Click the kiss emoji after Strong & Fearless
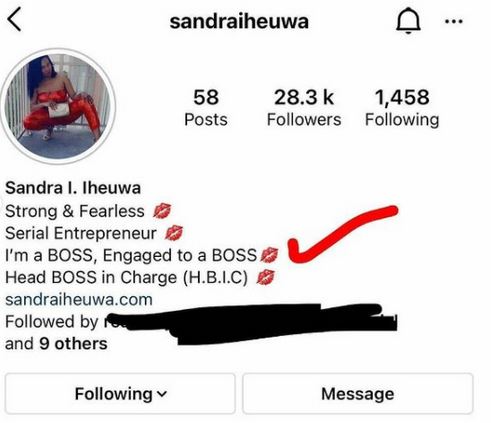The width and height of the screenshot is (491, 423). tap(162, 211)
